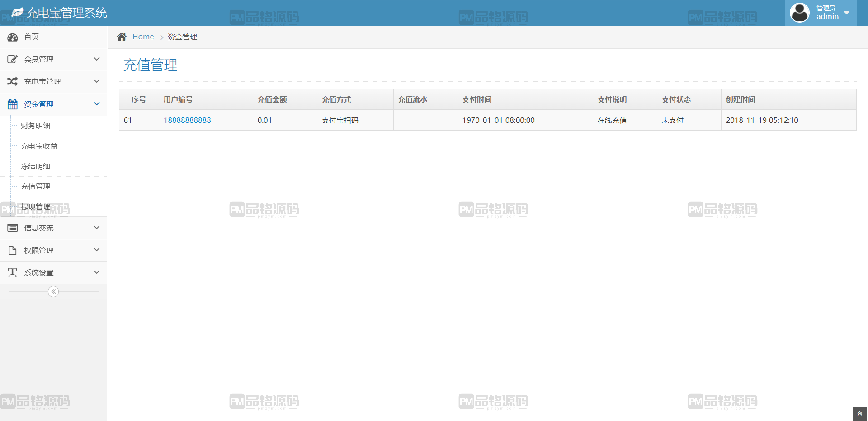Expand the 信息交流 chevron
The width and height of the screenshot is (868, 421).
pyautogui.click(x=96, y=228)
